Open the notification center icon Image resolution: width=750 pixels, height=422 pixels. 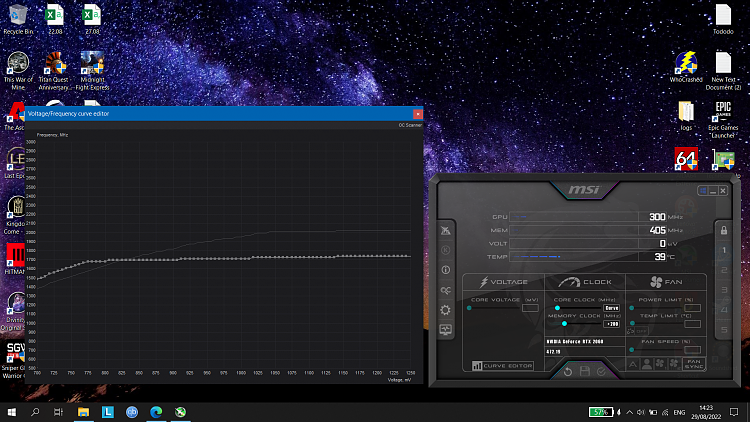coord(734,412)
